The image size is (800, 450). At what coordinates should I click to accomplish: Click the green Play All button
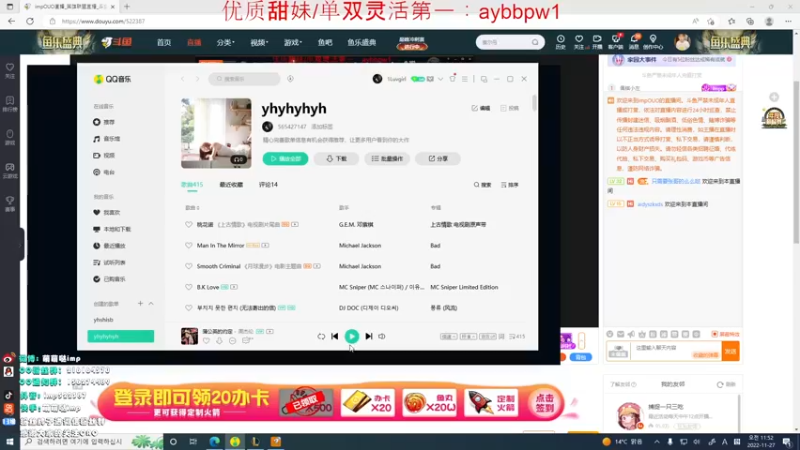pos(285,159)
